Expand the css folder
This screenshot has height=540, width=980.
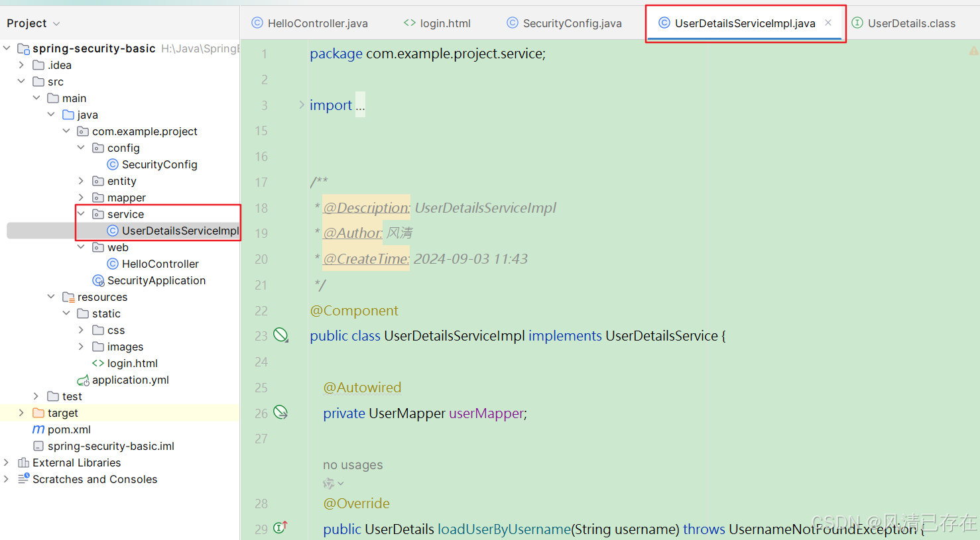point(81,329)
